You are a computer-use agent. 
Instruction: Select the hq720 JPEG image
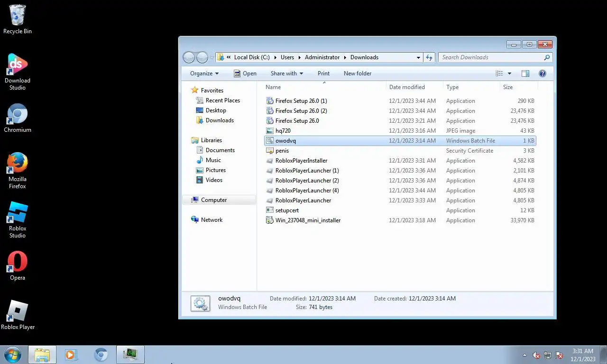tap(400, 131)
